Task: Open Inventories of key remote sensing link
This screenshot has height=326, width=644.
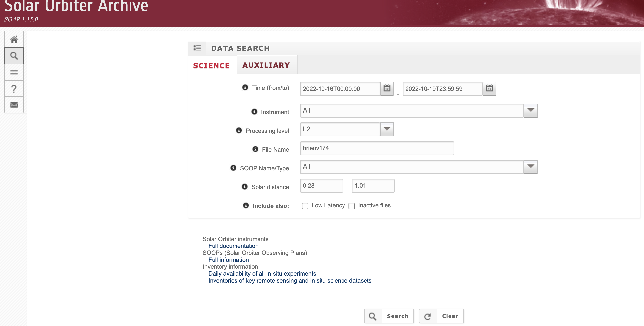Action: coord(290,281)
